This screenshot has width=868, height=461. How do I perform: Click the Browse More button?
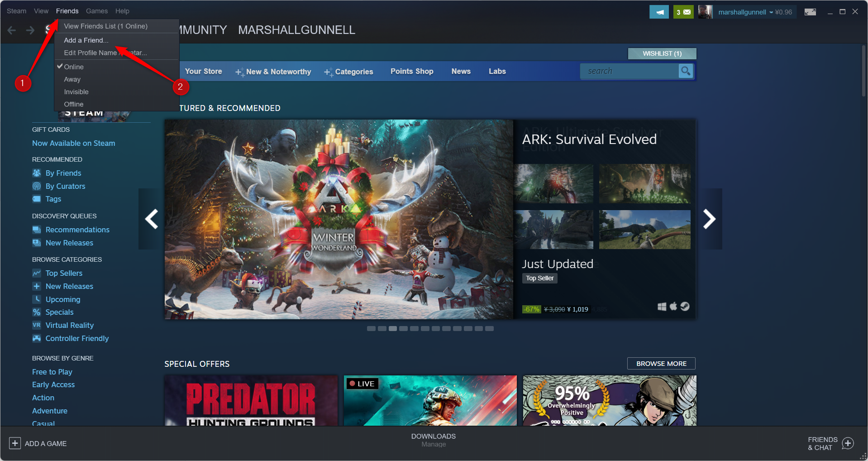(x=661, y=364)
